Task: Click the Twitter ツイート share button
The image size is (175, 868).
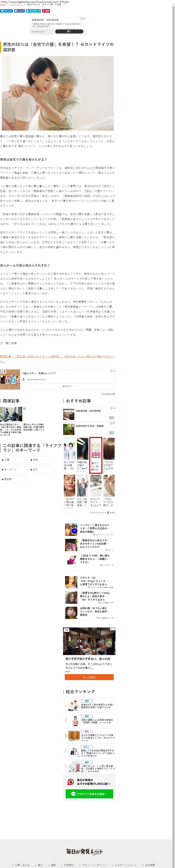Action: pos(6,11)
